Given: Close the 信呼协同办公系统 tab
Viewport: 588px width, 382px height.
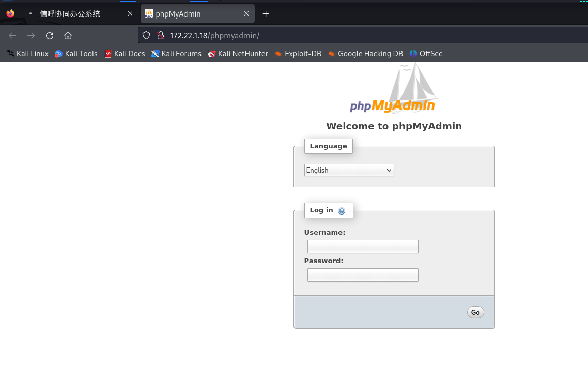Looking at the screenshot, I should [x=130, y=13].
